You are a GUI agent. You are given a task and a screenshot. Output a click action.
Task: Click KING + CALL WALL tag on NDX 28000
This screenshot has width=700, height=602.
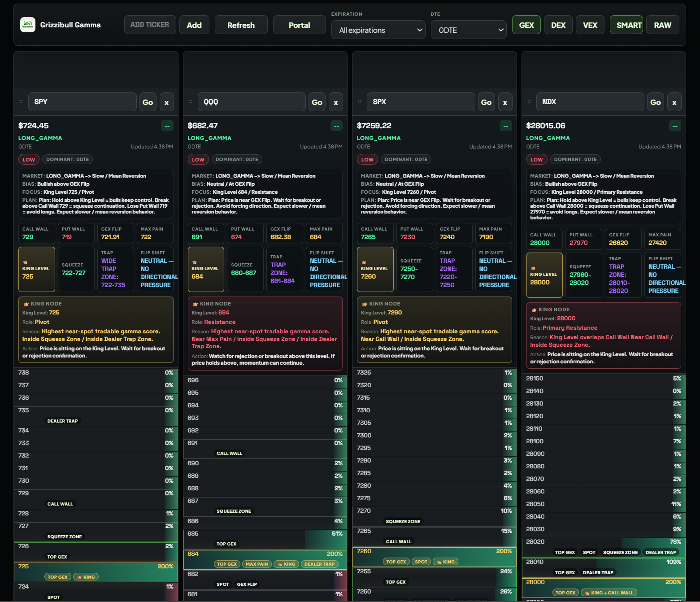(x=608, y=593)
